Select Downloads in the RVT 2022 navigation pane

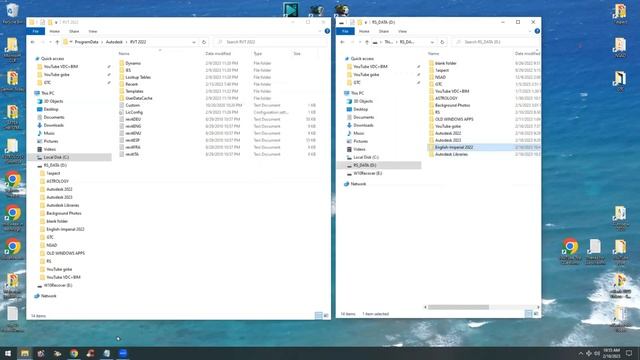pos(53,125)
